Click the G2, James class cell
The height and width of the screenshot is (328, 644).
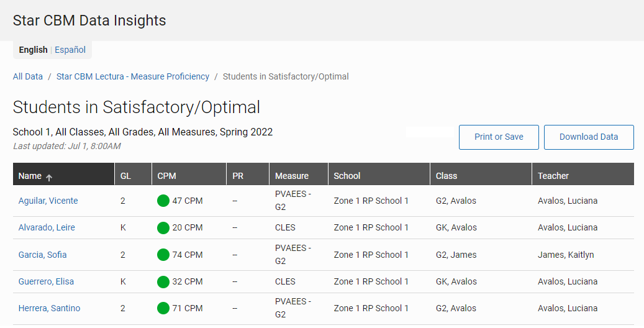click(x=456, y=255)
